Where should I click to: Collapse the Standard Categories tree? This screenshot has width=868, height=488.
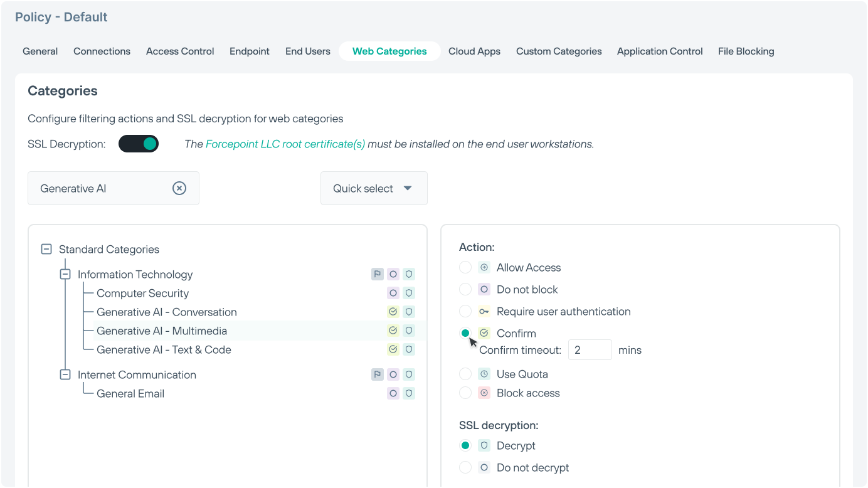pyautogui.click(x=46, y=249)
